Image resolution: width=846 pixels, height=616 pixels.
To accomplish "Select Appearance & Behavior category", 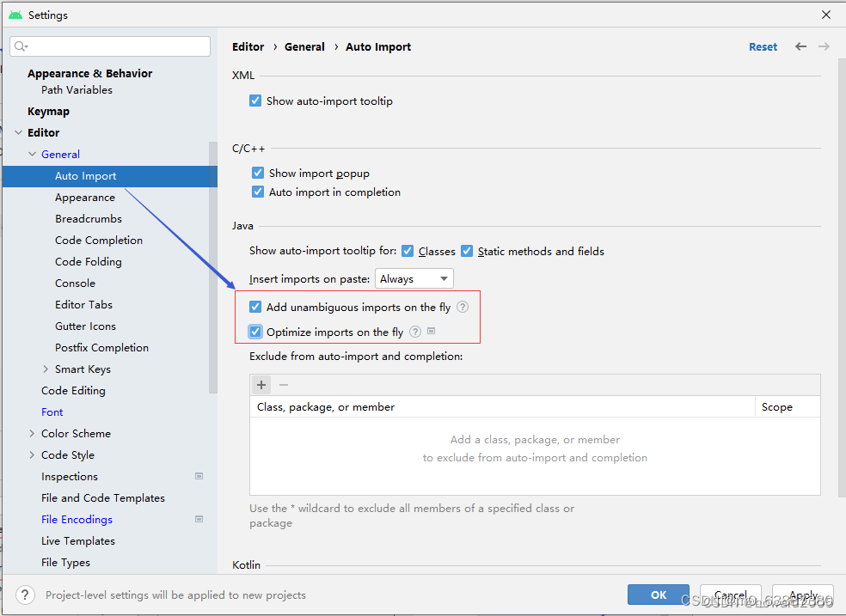I will click(89, 73).
